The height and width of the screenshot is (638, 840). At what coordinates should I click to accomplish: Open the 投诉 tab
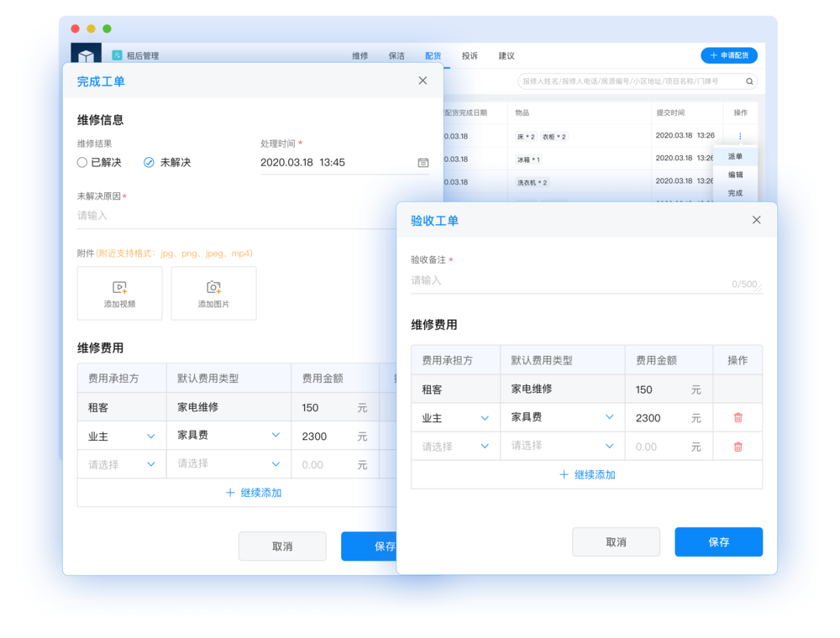470,55
